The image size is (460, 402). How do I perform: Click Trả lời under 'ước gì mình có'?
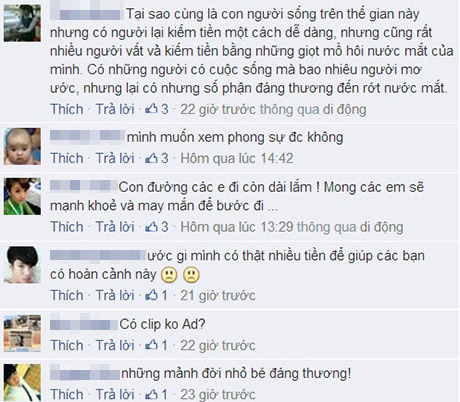115,295
